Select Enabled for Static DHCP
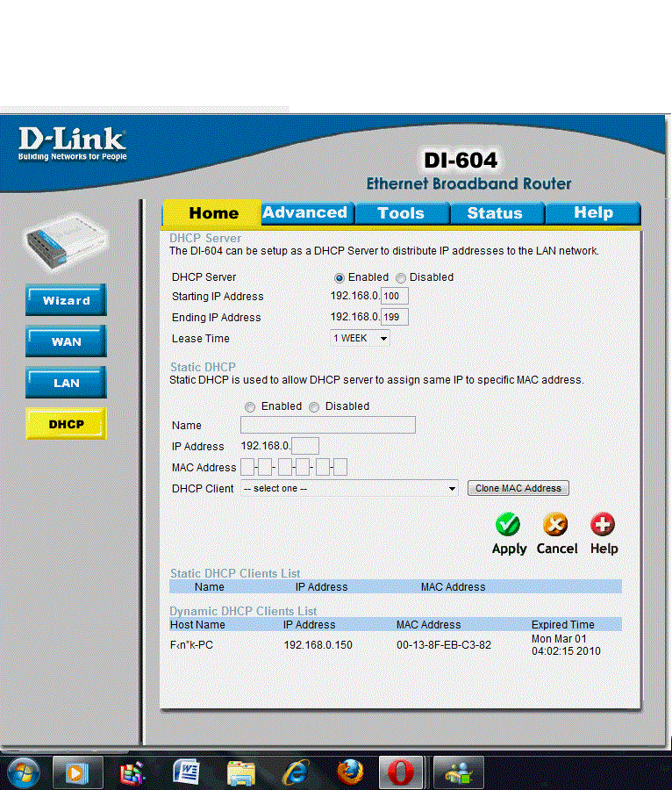The image size is (672, 790). tap(250, 407)
